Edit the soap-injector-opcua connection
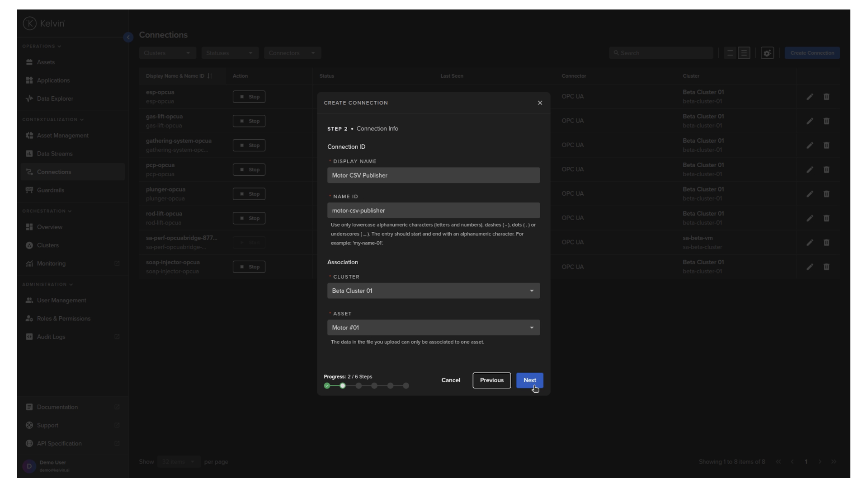 pos(810,267)
